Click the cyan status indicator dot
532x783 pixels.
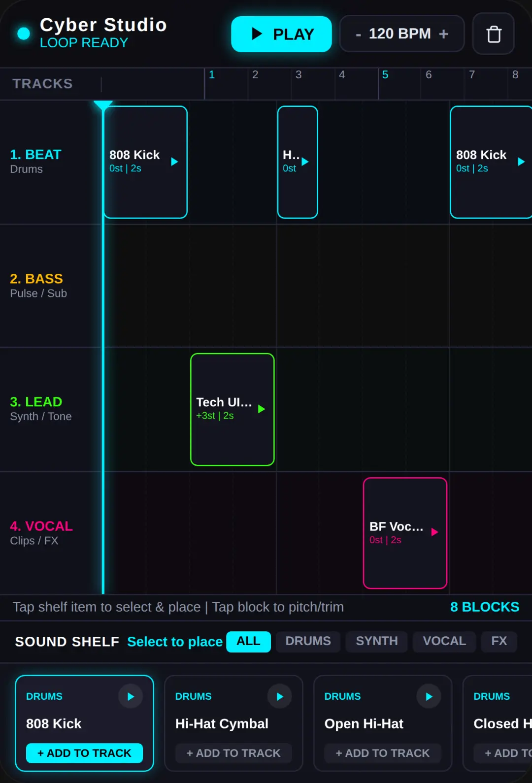[24, 33]
